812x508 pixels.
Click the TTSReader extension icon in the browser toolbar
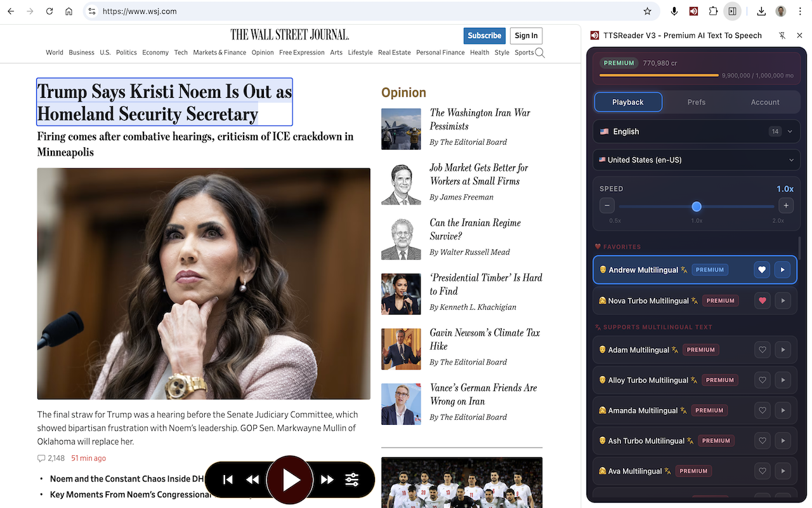click(693, 11)
